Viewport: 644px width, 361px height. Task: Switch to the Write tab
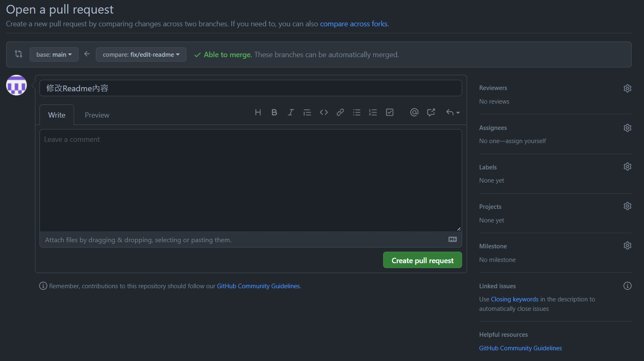pos(57,115)
